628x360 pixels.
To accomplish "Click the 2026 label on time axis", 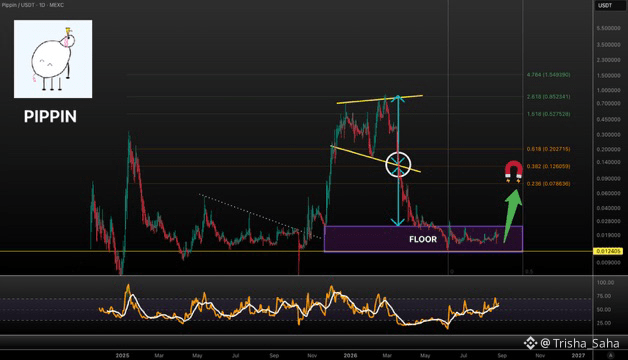I will (x=350, y=356).
